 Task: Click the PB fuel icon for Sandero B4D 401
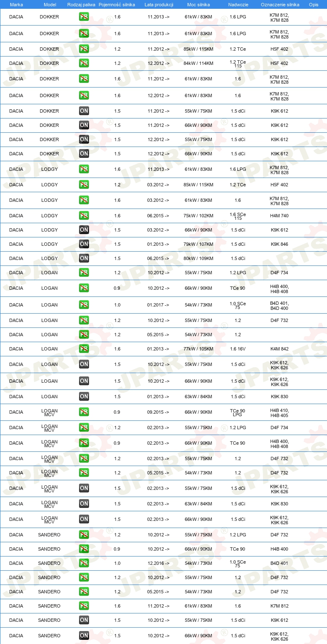pyautogui.click(x=84, y=563)
